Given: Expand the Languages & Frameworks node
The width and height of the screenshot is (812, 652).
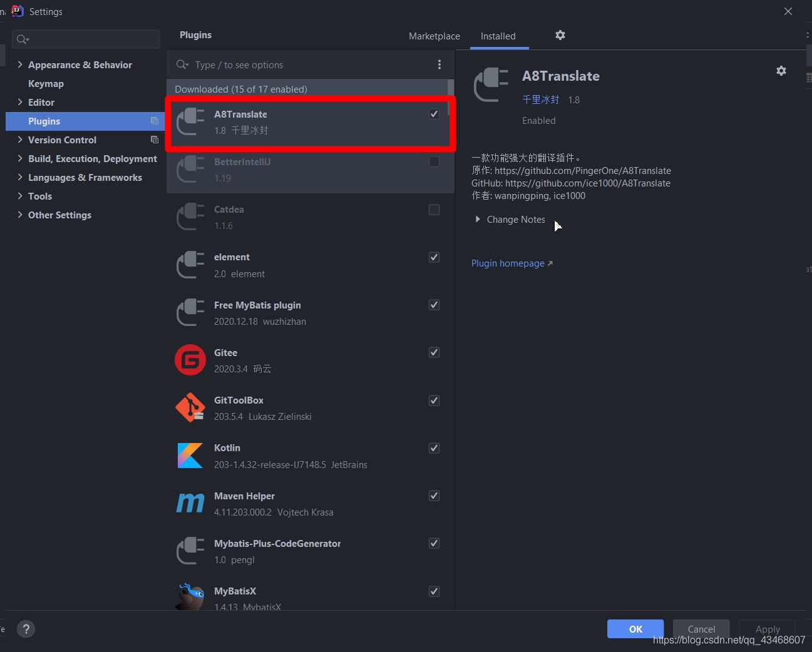Looking at the screenshot, I should coord(20,177).
